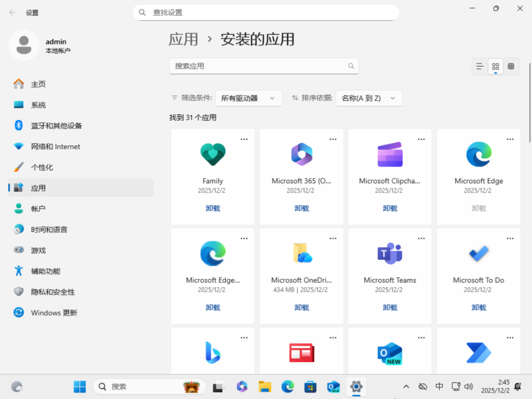
Task: Switch to list view layout icon
Action: [480, 66]
